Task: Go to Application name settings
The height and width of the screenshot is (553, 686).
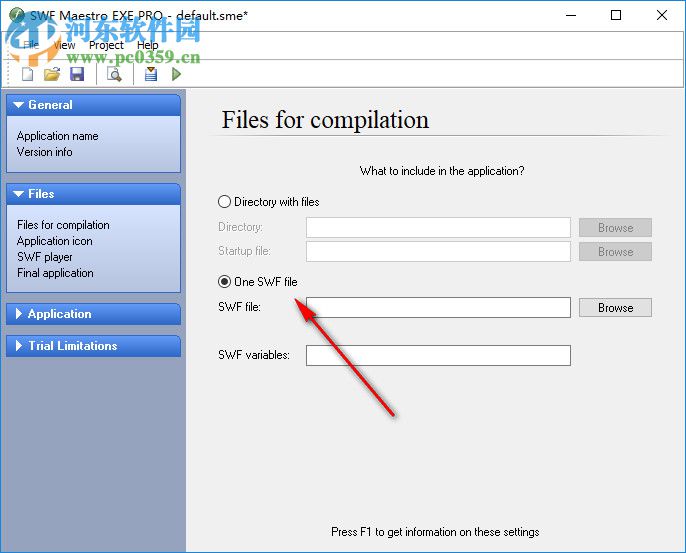Action: (57, 136)
